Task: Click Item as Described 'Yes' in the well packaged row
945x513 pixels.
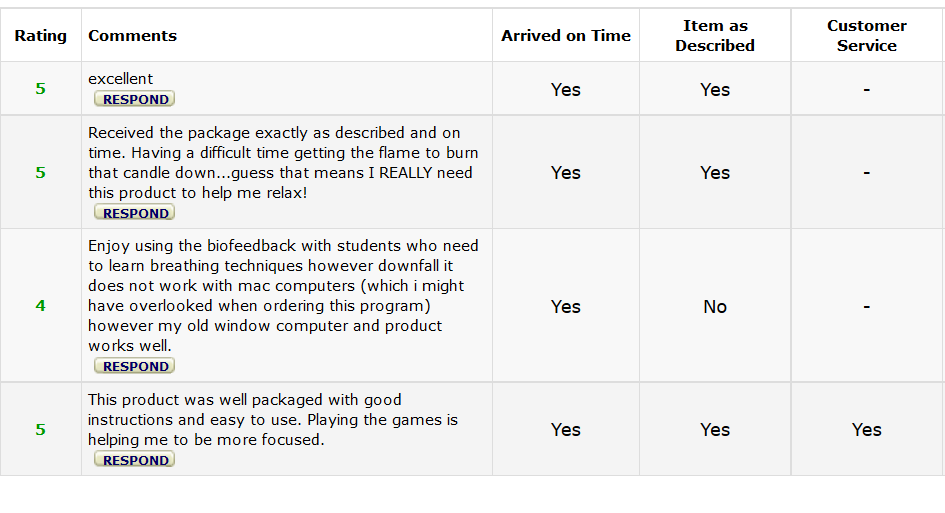Action: tap(715, 430)
